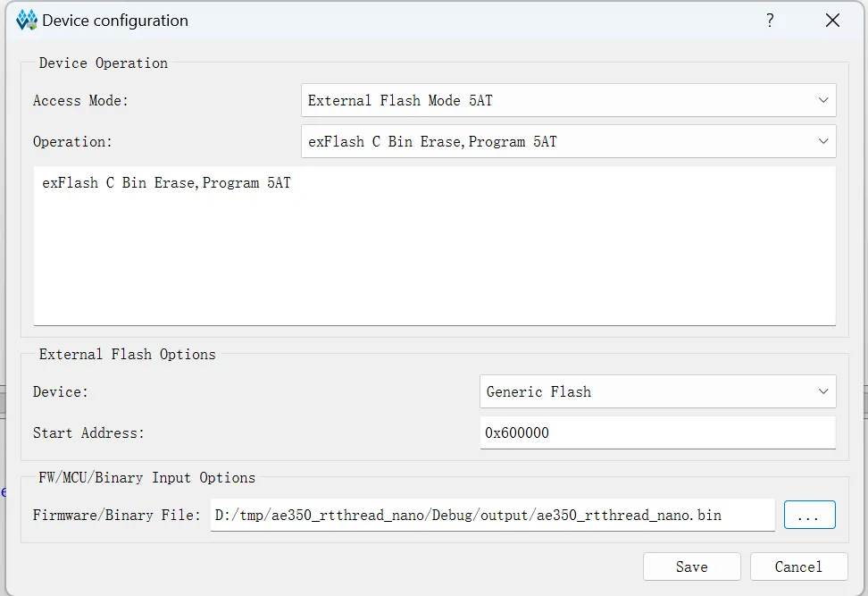Click the "Start Address:" label
Image resolution: width=868 pixels, height=596 pixels.
tap(88, 432)
